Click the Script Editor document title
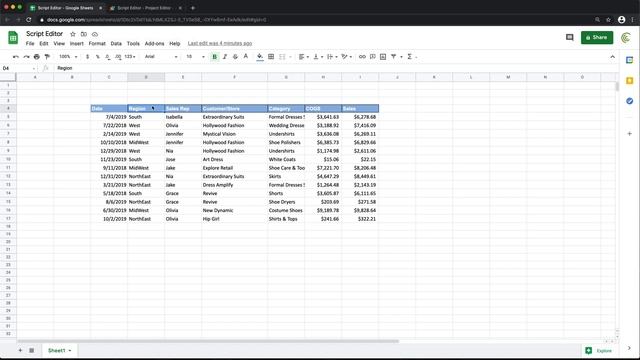Viewport: 640px width, 360px height. coord(44,34)
